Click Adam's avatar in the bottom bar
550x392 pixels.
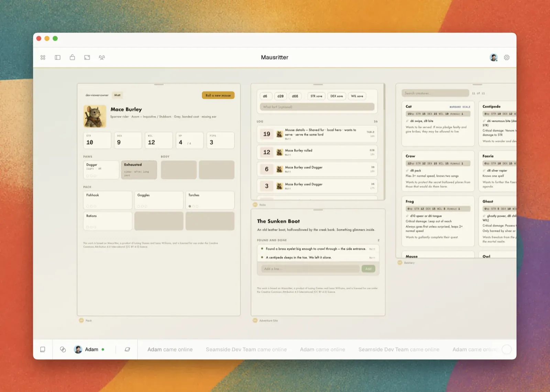click(x=78, y=349)
